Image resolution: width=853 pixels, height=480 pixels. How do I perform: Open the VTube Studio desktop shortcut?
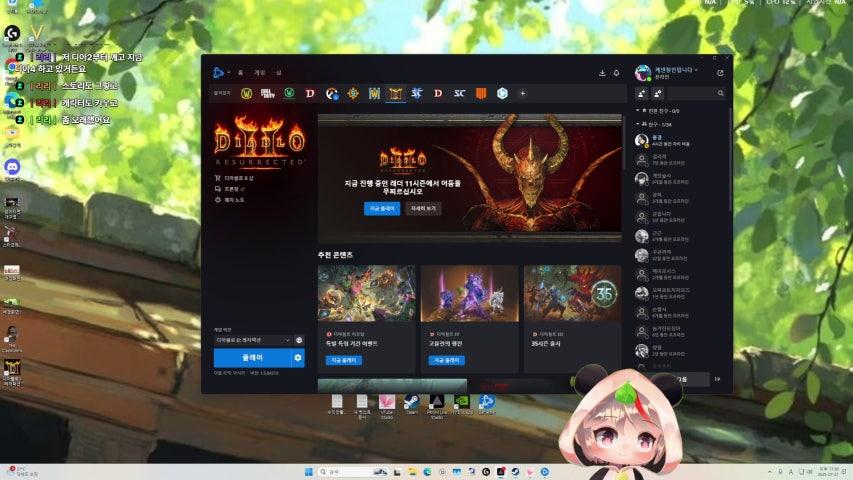387,405
